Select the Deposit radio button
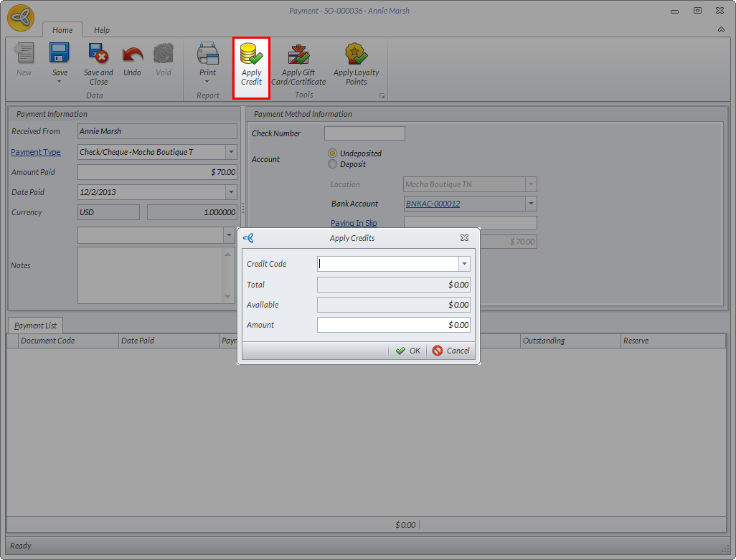The height and width of the screenshot is (560, 736). [332, 164]
